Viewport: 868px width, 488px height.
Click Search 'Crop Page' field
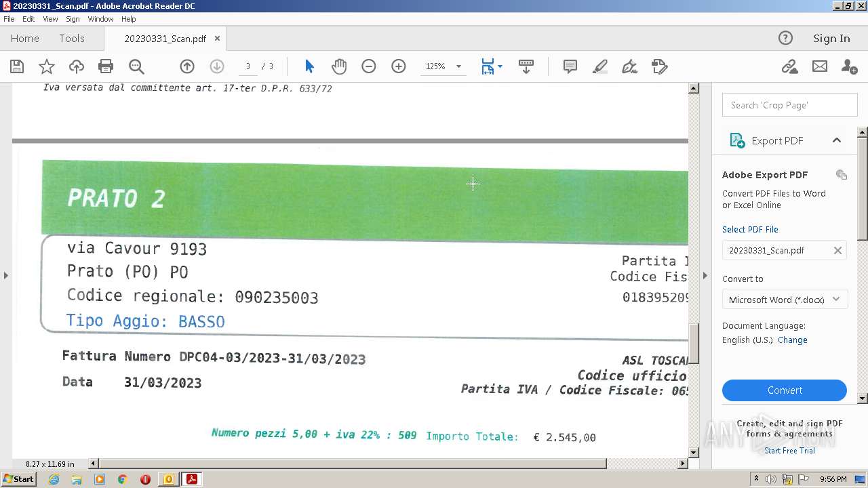pos(789,105)
